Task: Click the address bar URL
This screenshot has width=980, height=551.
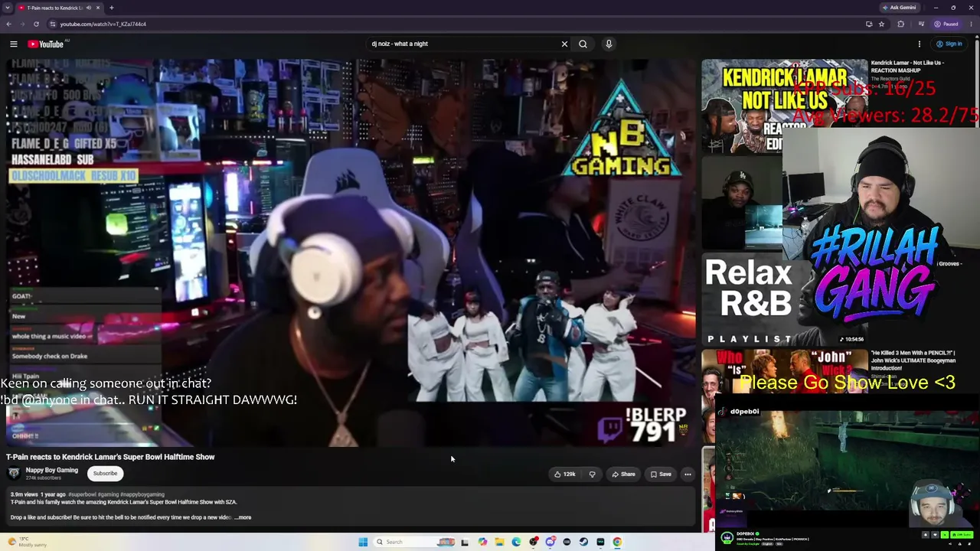Action: [x=103, y=24]
